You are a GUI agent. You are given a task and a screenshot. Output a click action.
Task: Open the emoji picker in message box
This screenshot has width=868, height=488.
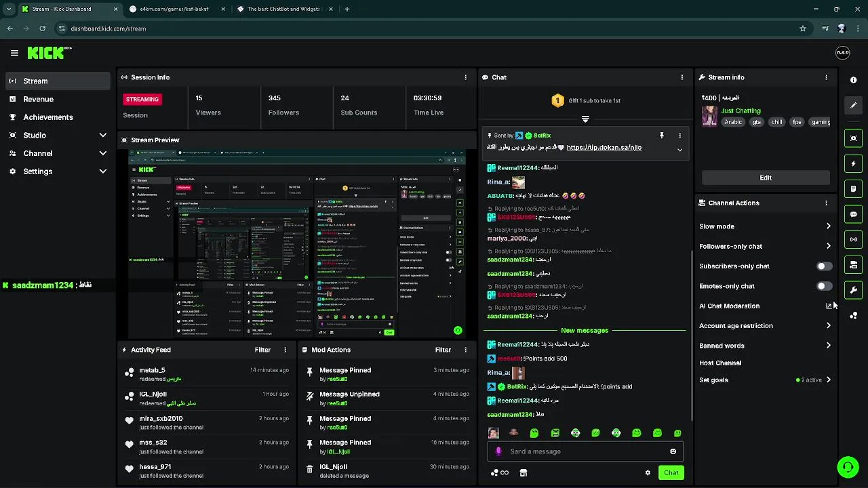click(x=673, y=451)
